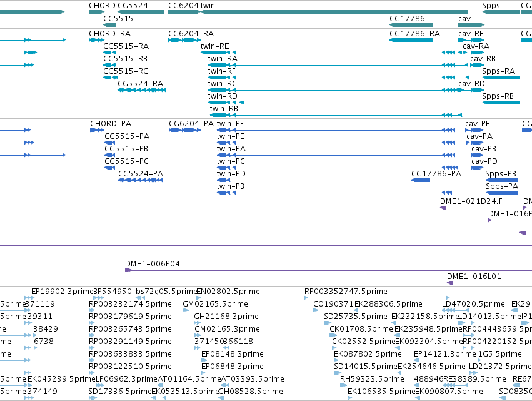Click the CG6204 gene label

[x=184, y=6]
